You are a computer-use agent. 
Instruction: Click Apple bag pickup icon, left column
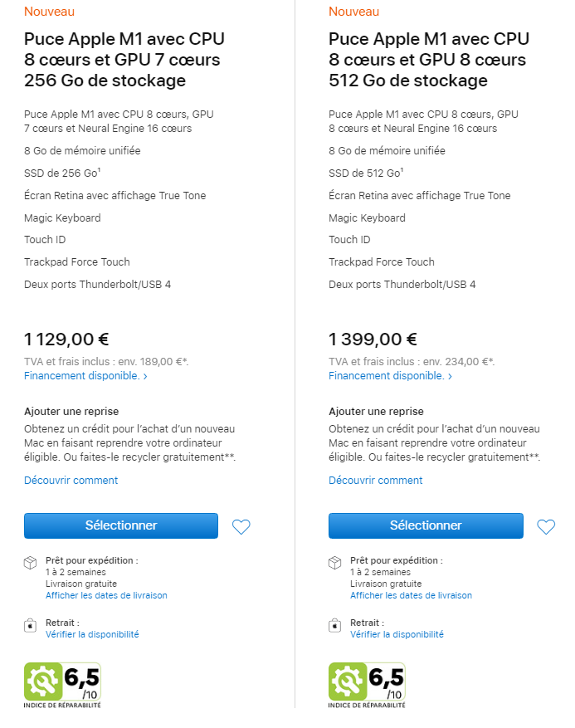click(x=30, y=625)
